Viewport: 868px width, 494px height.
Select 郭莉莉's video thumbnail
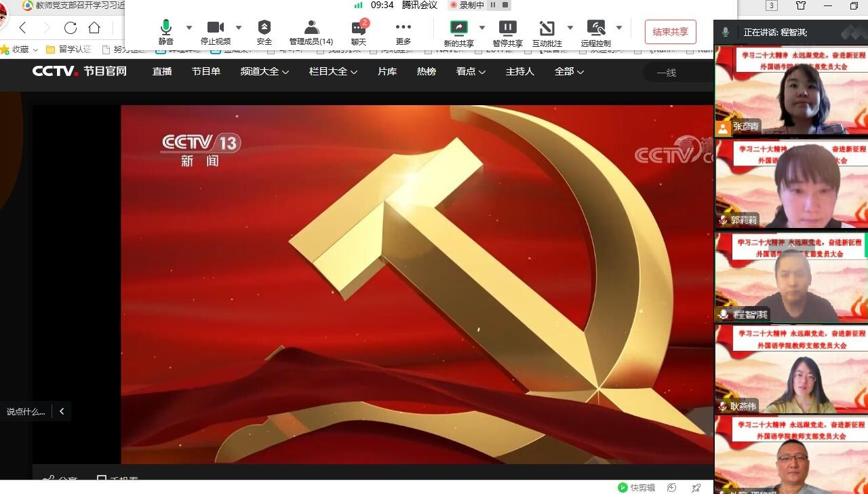point(791,184)
